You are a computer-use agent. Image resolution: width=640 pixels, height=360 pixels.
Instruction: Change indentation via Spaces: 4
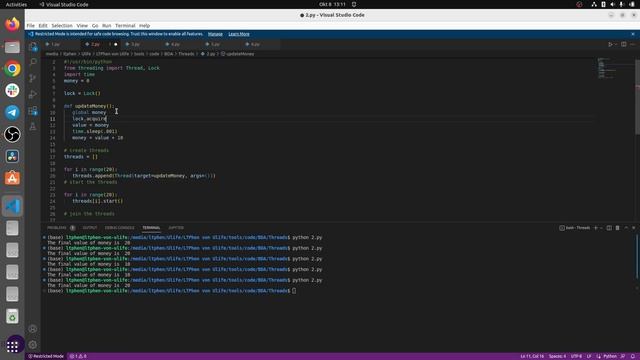pos(557,356)
